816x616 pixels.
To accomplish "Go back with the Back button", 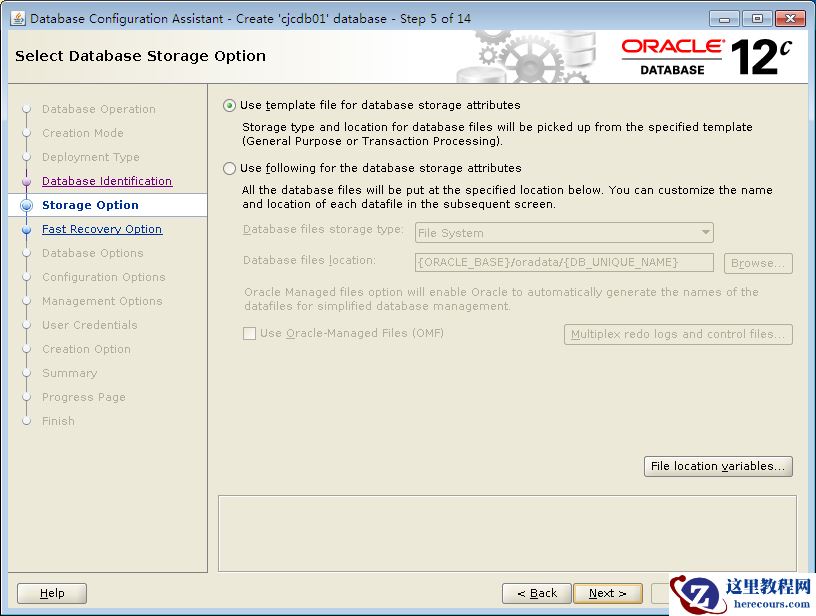I will (x=537, y=593).
